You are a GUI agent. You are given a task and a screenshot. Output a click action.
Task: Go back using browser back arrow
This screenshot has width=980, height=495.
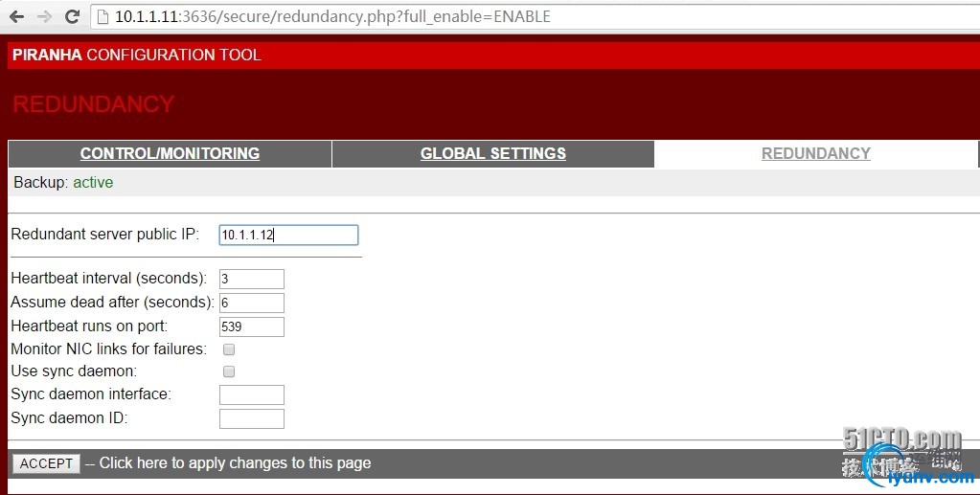[x=17, y=17]
